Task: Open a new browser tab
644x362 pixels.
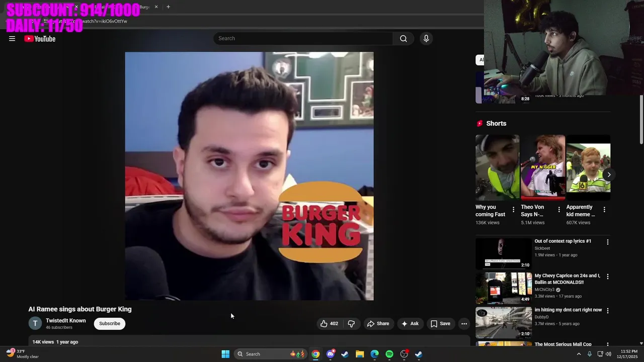Action: (168, 7)
